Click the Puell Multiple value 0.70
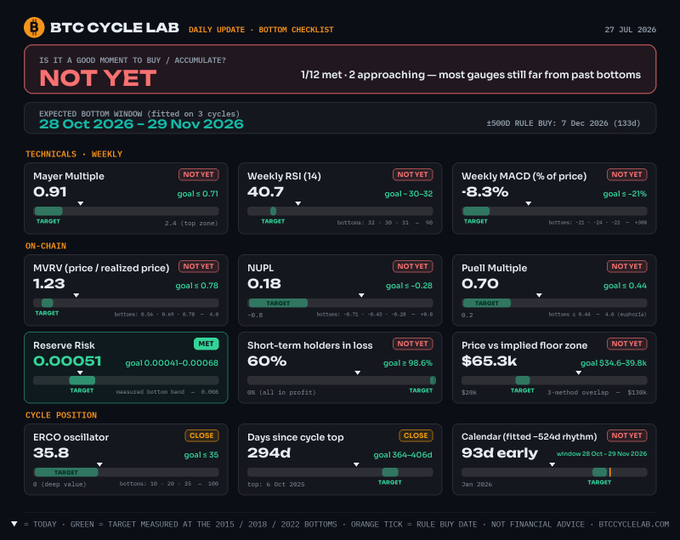 480,284
